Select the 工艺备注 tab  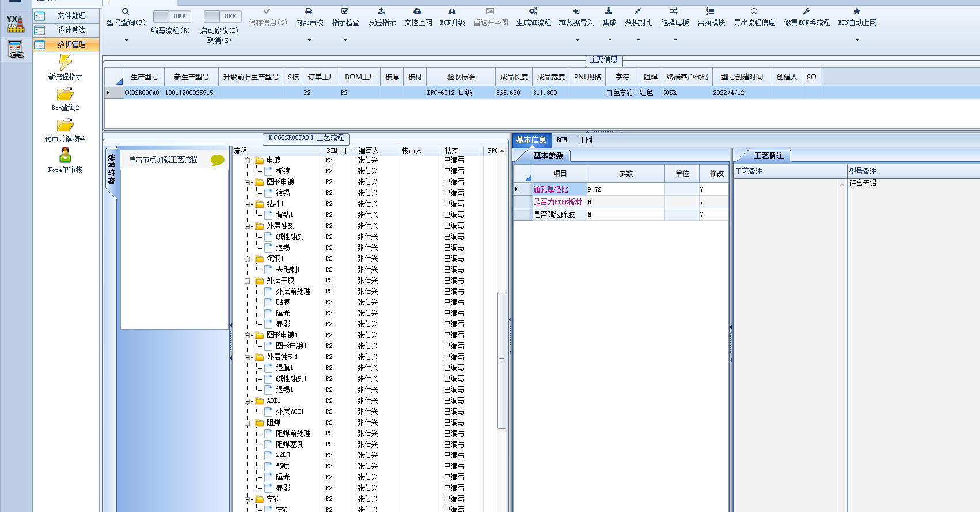click(x=769, y=156)
